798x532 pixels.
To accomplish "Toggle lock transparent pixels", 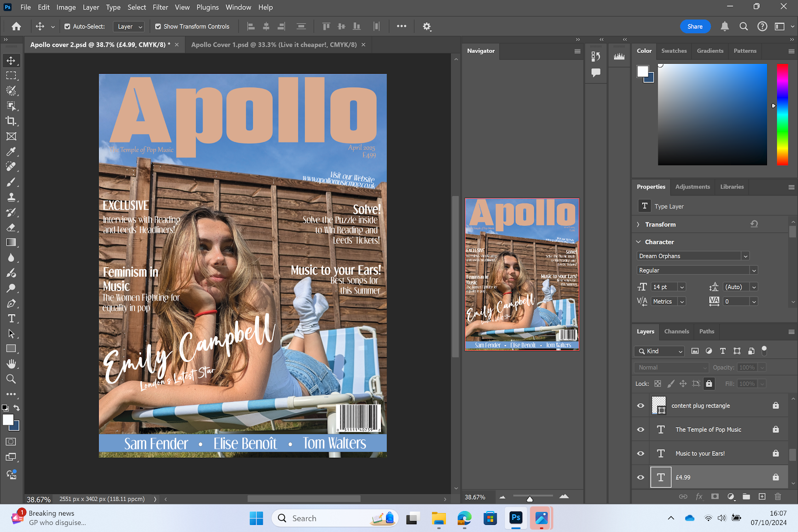I will tap(658, 383).
